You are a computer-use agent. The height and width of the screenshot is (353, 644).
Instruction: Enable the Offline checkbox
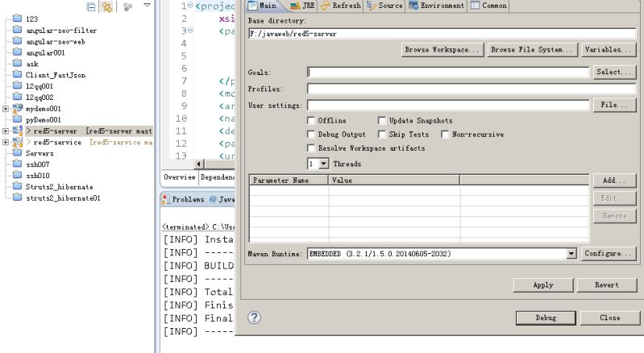(x=311, y=120)
